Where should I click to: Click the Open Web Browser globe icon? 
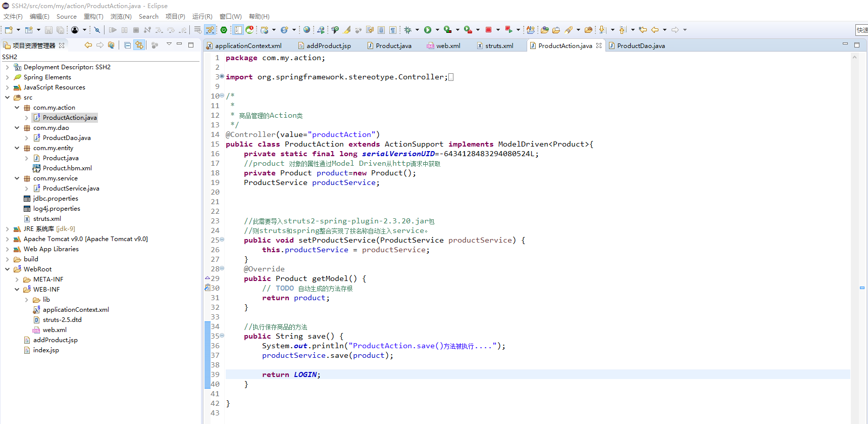(x=307, y=30)
